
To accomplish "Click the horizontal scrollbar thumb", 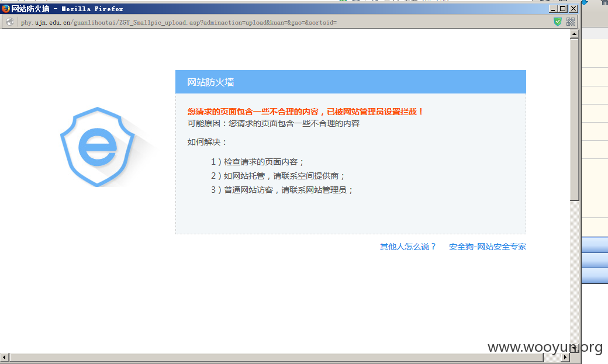I will pos(277,357).
